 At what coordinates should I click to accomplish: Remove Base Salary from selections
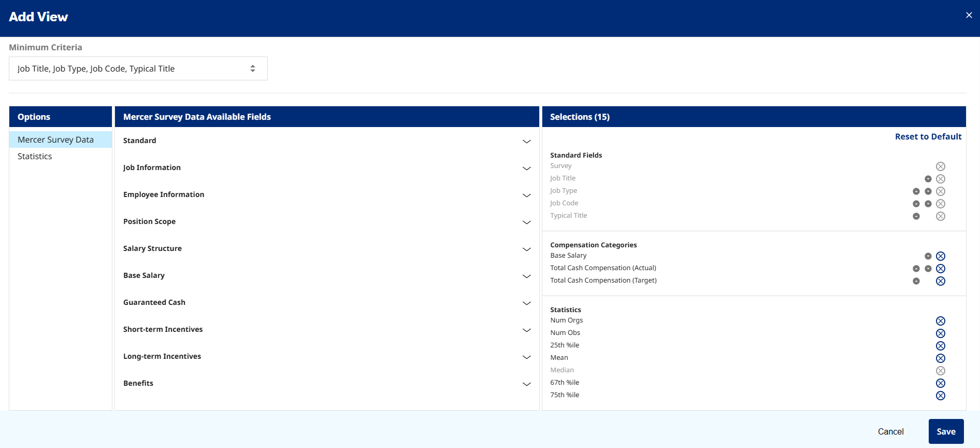click(941, 256)
